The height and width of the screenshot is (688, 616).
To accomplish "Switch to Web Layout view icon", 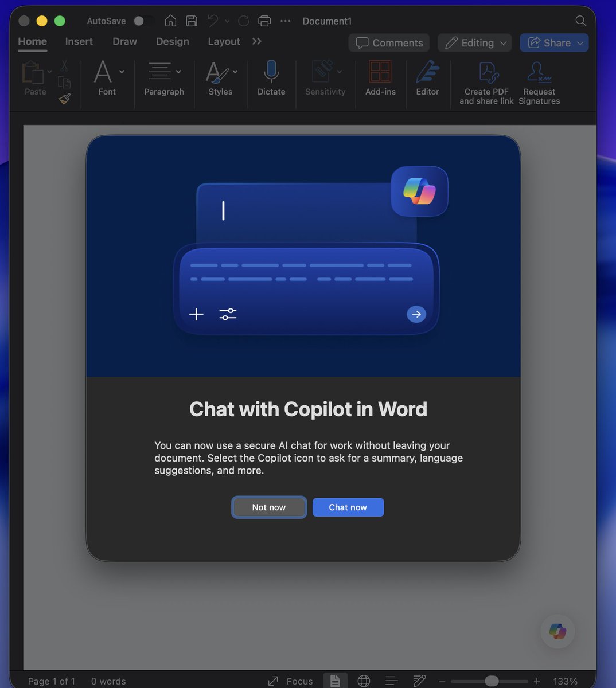I will [364, 681].
